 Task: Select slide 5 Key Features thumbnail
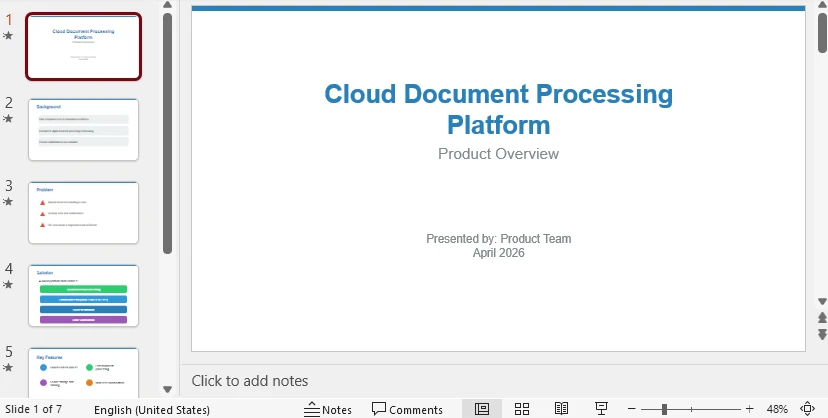[83, 373]
